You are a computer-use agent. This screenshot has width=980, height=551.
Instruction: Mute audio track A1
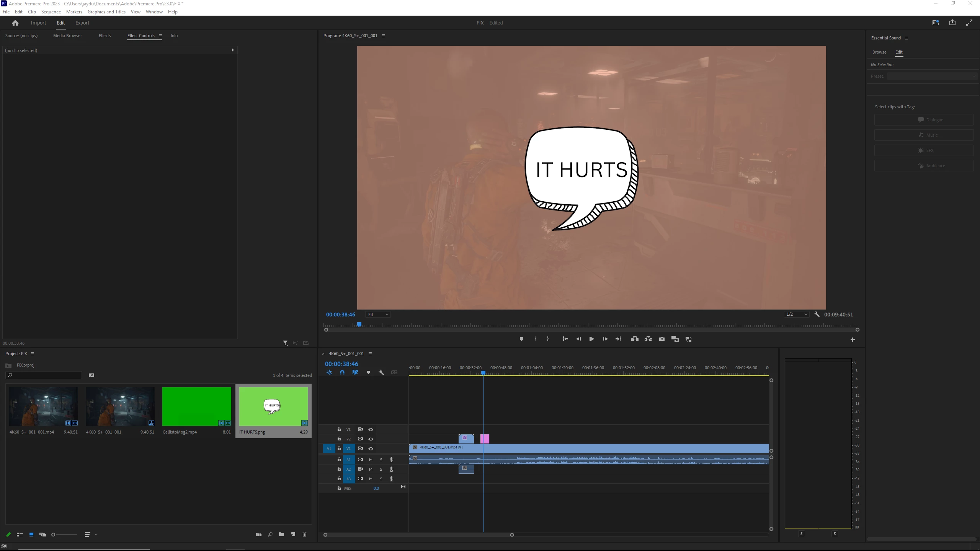pos(371,460)
